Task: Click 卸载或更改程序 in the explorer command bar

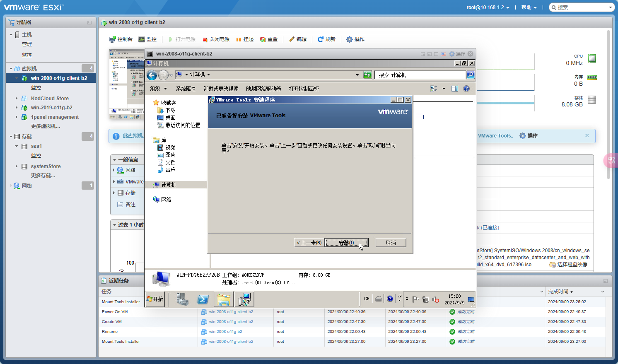Action: (x=221, y=89)
